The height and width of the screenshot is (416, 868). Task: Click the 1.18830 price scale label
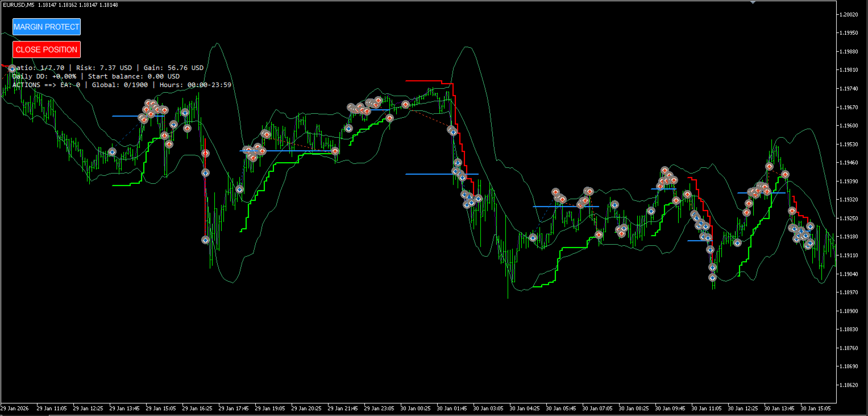click(x=848, y=329)
